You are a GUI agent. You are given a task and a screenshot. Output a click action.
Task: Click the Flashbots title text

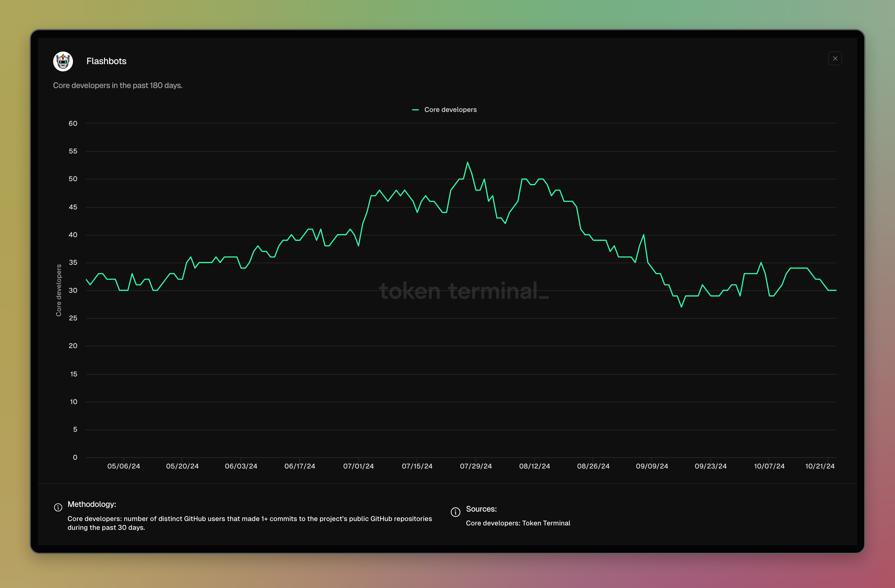(106, 61)
